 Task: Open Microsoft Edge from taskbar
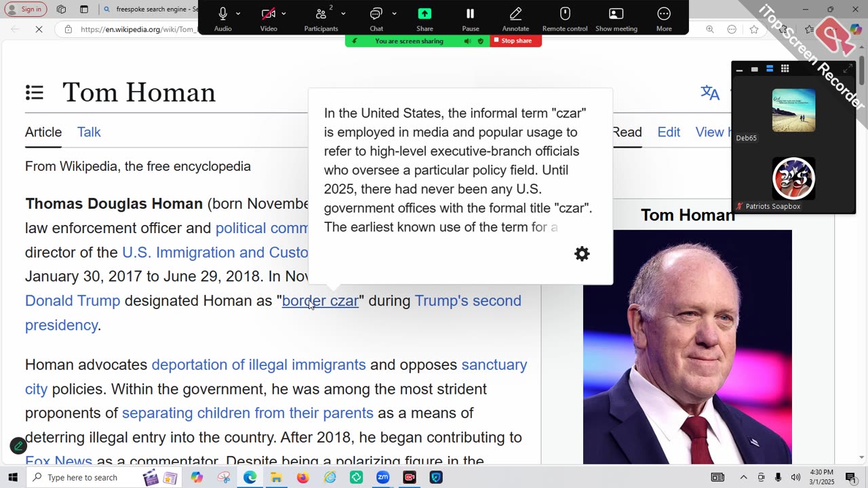(x=250, y=477)
